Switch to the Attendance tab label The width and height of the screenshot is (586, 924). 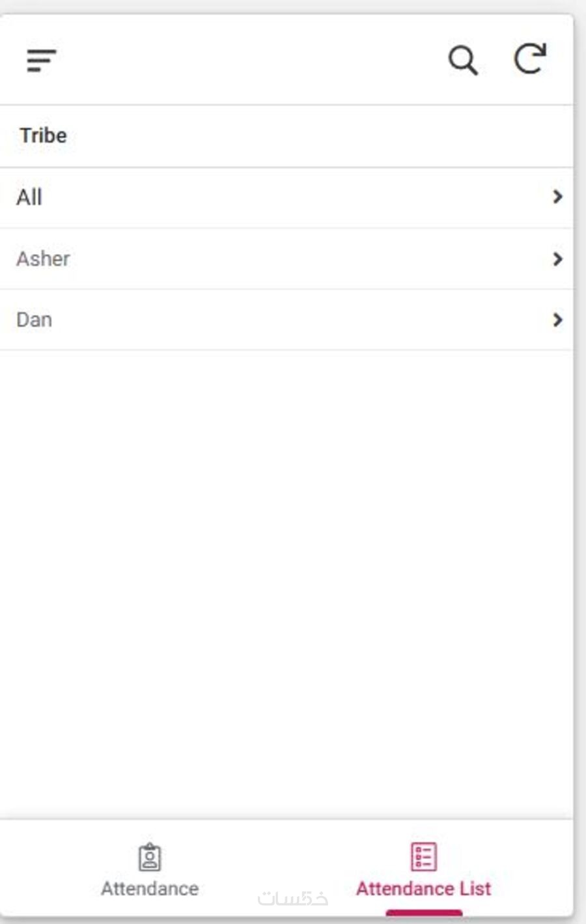150,889
